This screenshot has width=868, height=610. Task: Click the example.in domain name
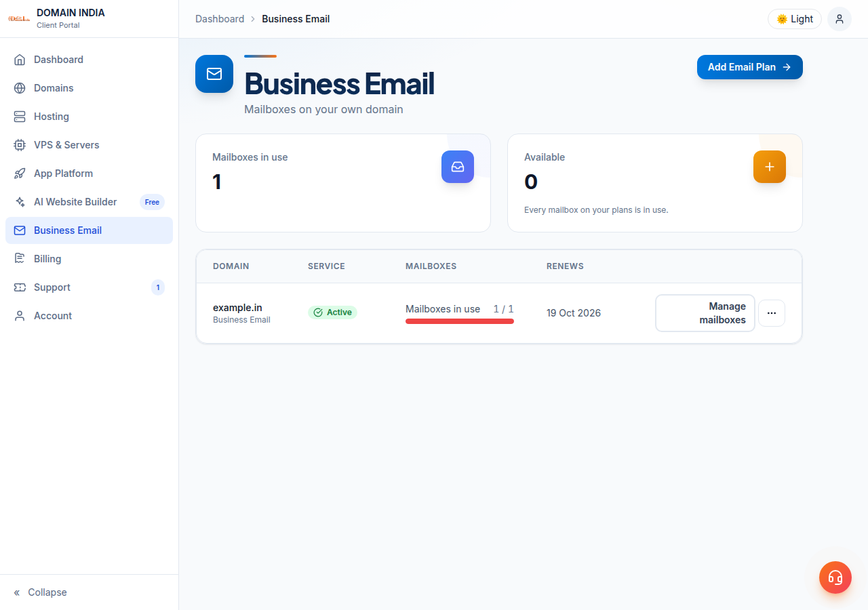click(x=237, y=308)
